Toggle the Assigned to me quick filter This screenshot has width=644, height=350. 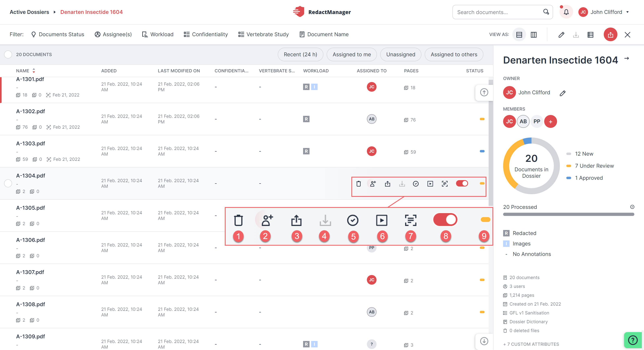click(352, 54)
